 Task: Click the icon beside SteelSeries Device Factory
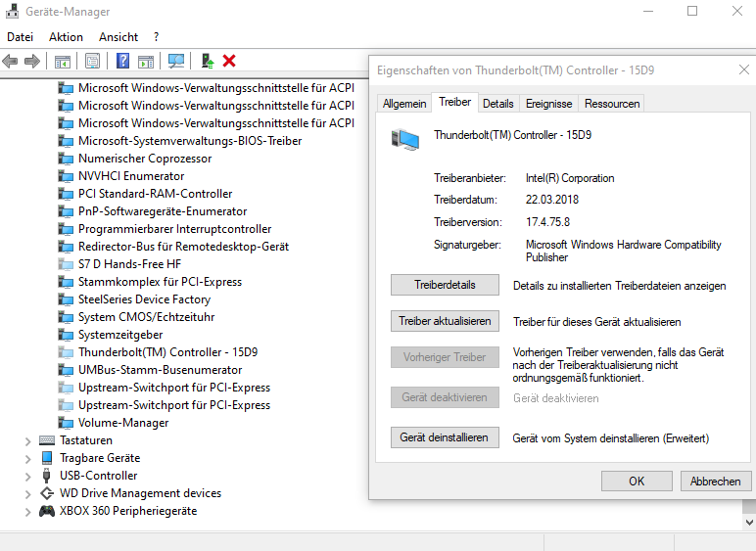66,299
